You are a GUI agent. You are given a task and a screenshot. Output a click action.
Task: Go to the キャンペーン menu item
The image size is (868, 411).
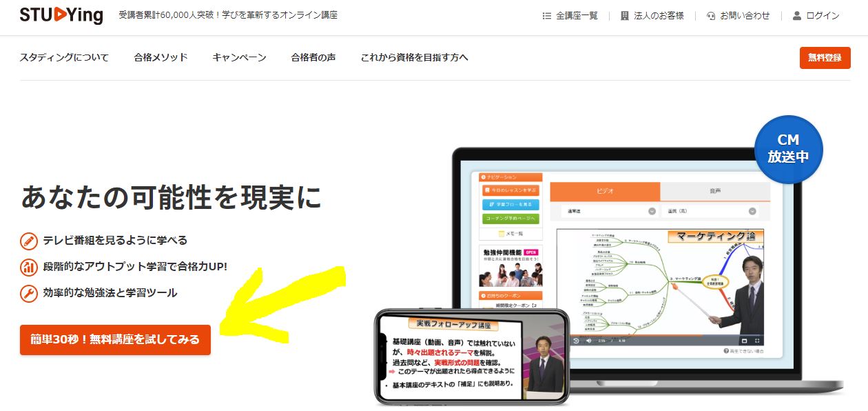click(239, 57)
